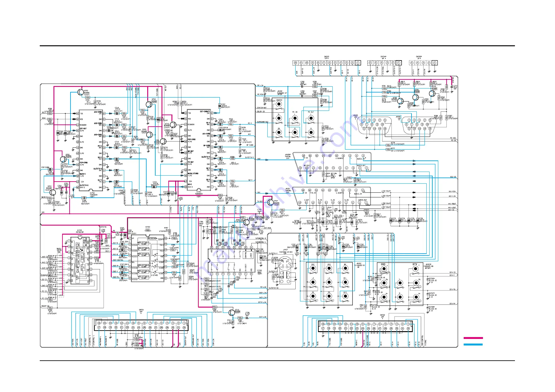Click the Q705 transistor symbol

click(x=149, y=135)
